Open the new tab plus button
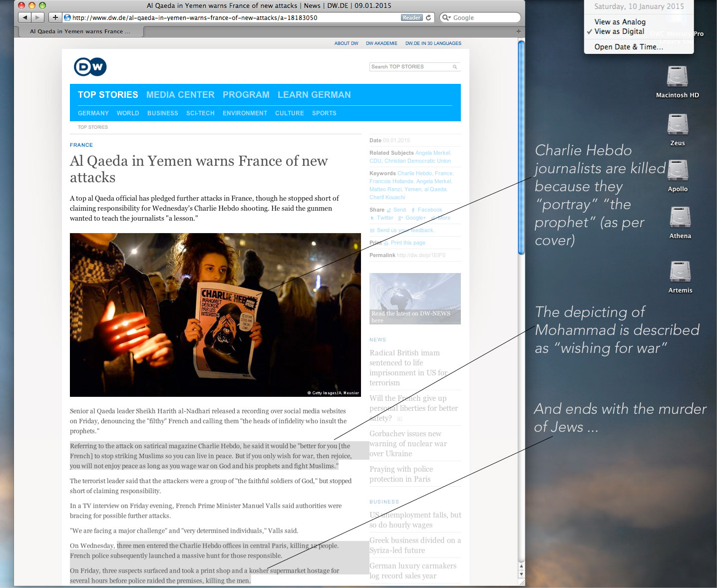 pos(518,31)
